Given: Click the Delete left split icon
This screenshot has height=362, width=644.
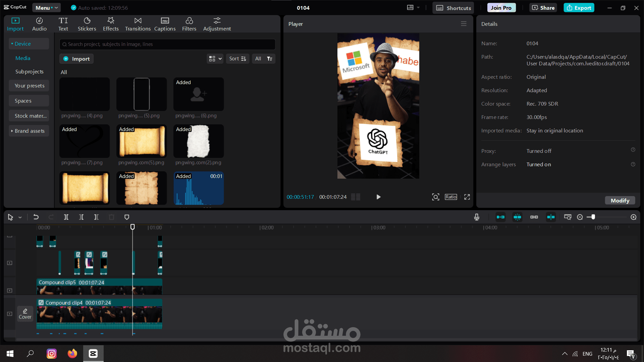Looking at the screenshot, I should click(81, 217).
